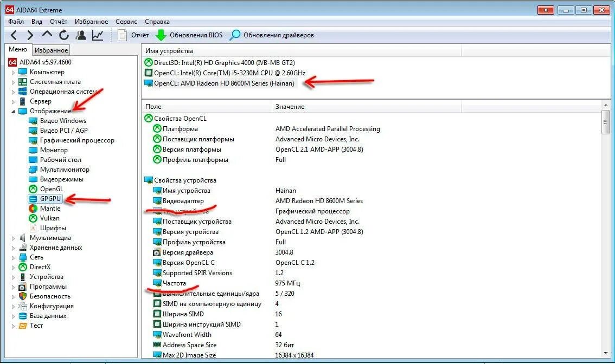
Task: Select Монитор tree item
Action: click(x=48, y=150)
